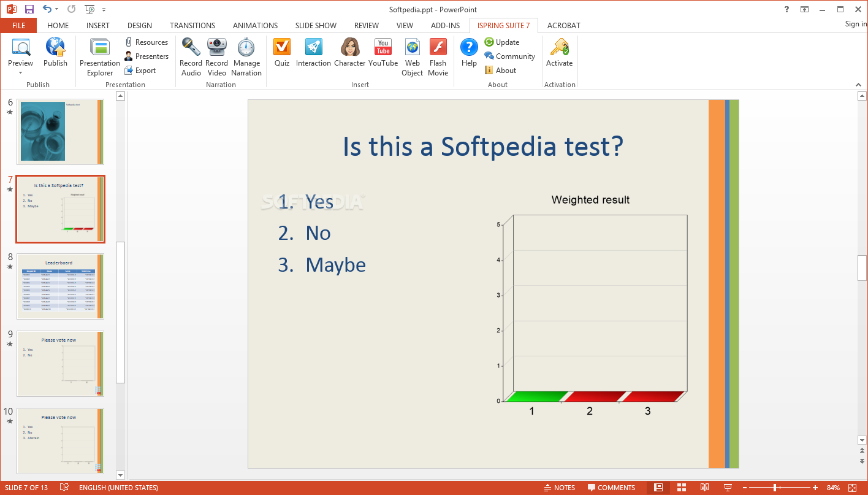Select slide 9 thumbnail
Image resolution: width=868 pixels, height=495 pixels.
61,364
